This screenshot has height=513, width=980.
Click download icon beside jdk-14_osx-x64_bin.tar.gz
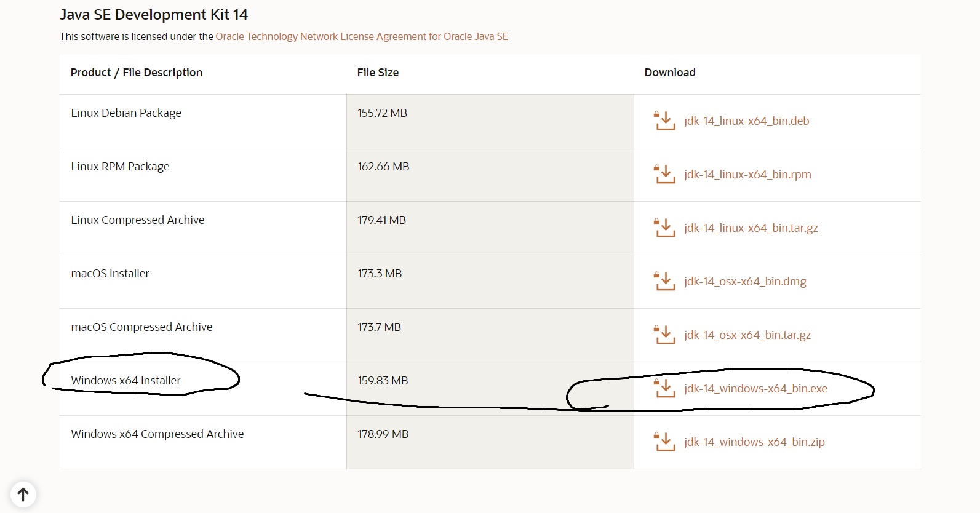pos(664,335)
